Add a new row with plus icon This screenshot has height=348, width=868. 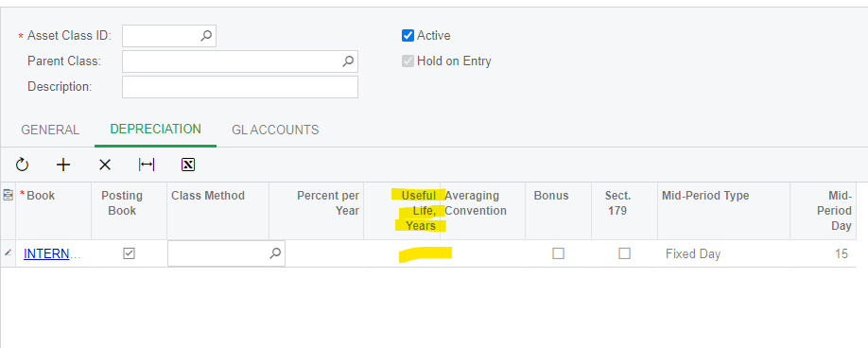point(63,165)
